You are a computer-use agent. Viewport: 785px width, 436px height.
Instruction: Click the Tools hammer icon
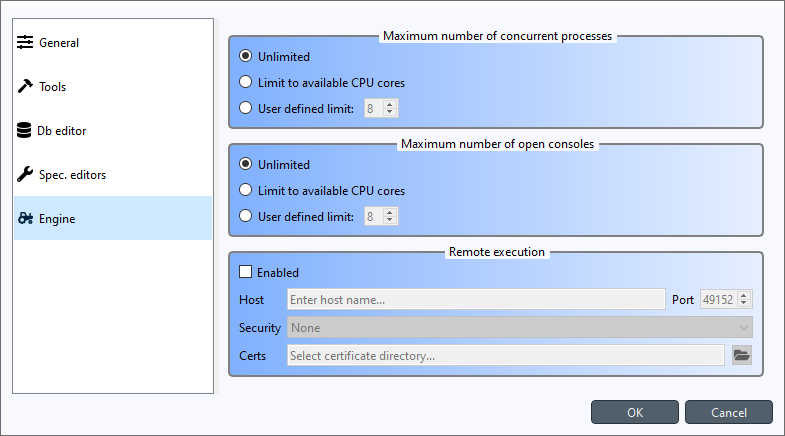(x=25, y=86)
